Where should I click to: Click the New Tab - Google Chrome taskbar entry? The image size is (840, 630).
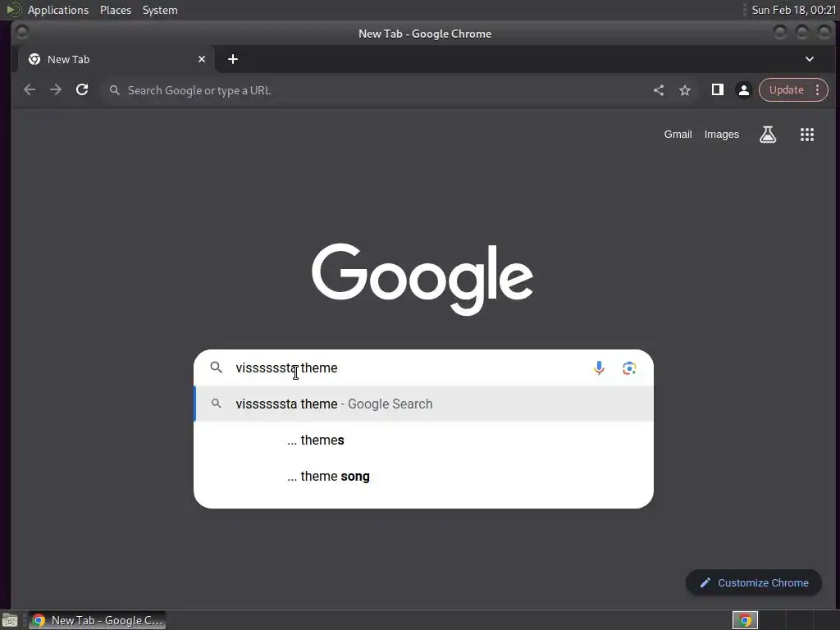coord(98,620)
